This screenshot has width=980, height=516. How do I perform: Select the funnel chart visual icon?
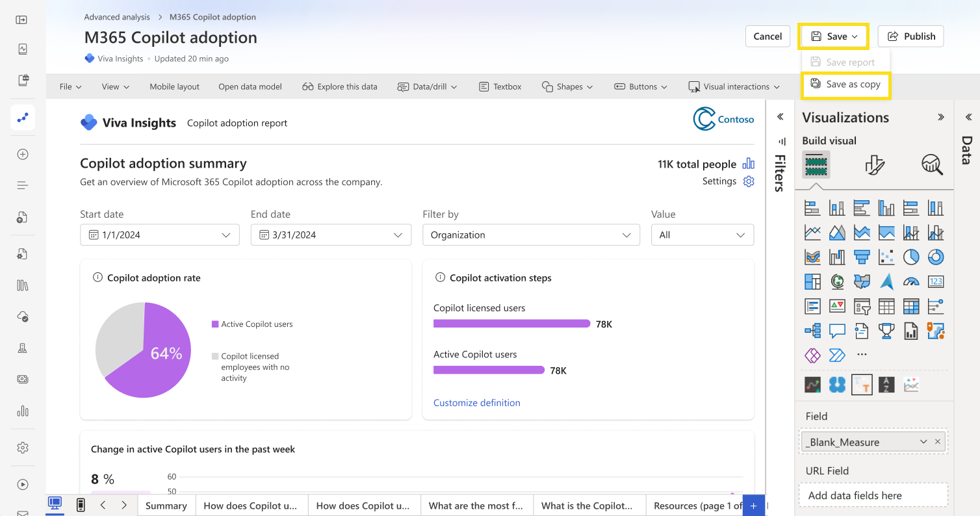(862, 256)
